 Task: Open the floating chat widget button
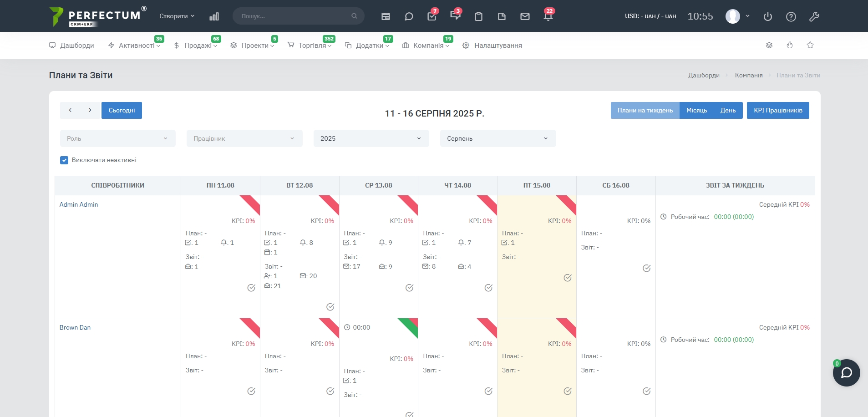tap(847, 373)
